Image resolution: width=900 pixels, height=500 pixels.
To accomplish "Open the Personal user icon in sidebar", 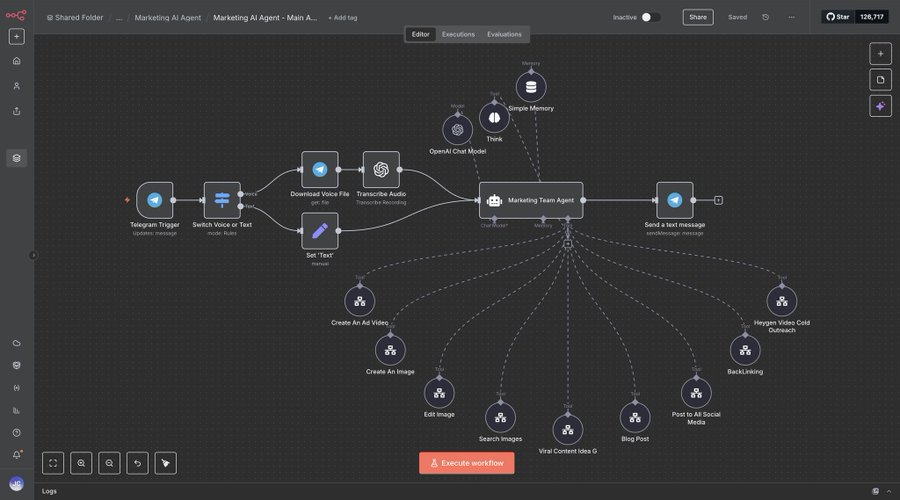I will click(17, 86).
